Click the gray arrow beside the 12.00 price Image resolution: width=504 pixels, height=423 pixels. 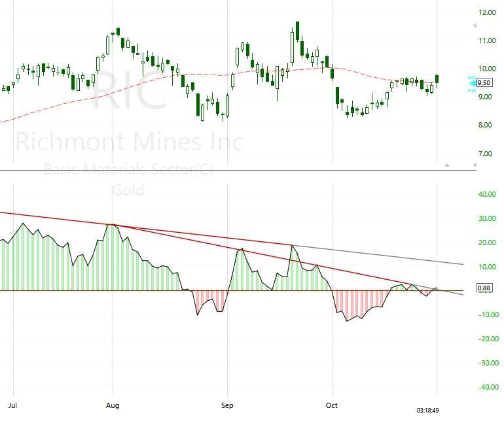(475, 25)
